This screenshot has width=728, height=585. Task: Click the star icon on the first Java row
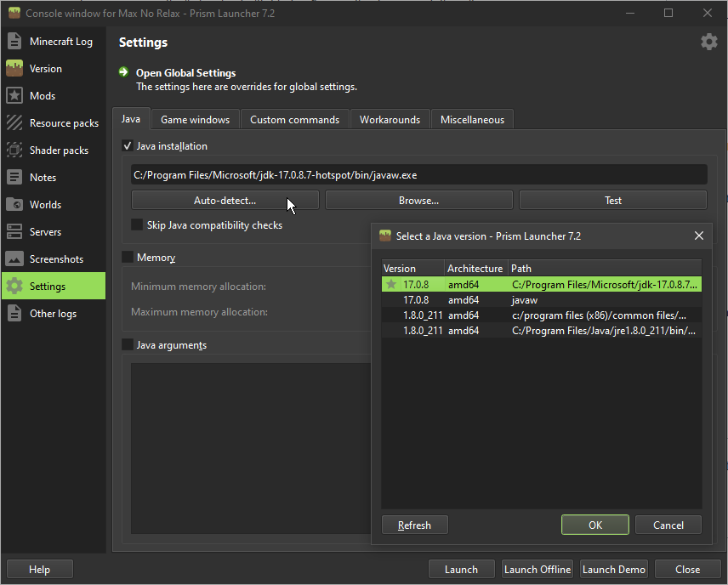coord(391,284)
